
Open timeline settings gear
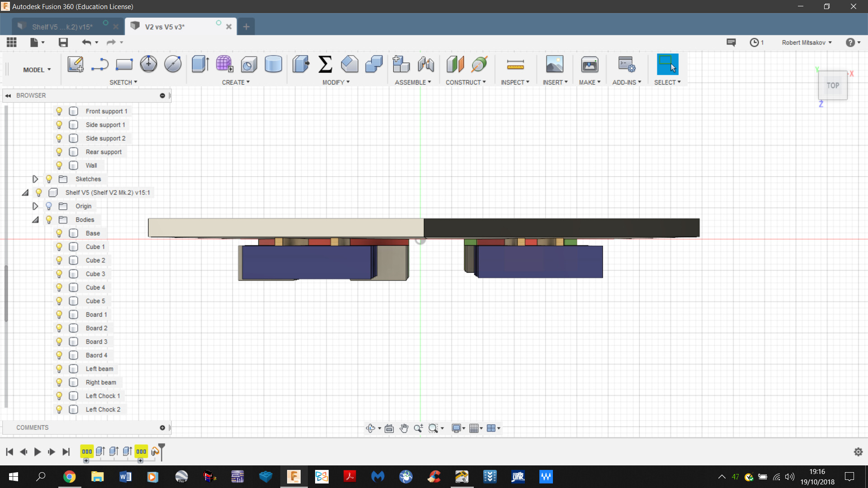point(858,451)
